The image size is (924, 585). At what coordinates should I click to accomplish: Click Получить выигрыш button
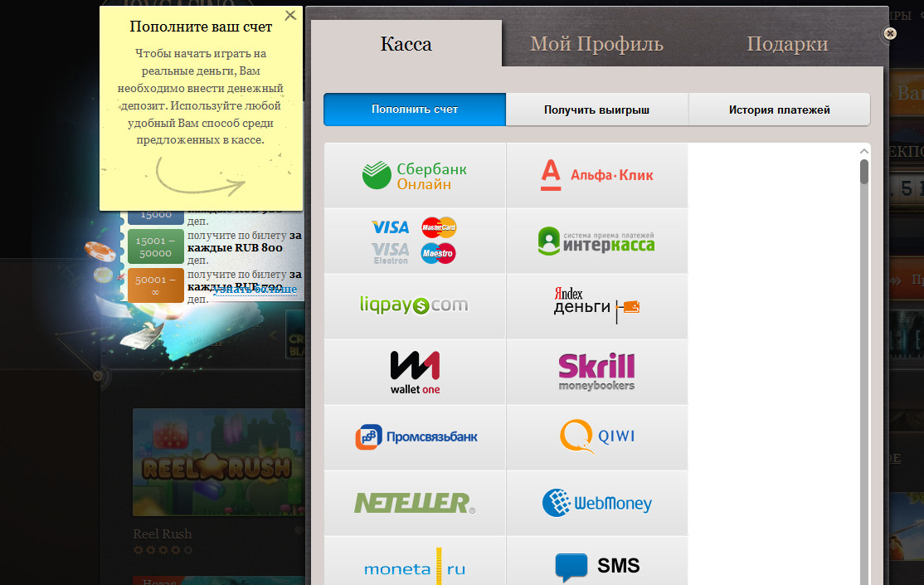[x=596, y=110]
